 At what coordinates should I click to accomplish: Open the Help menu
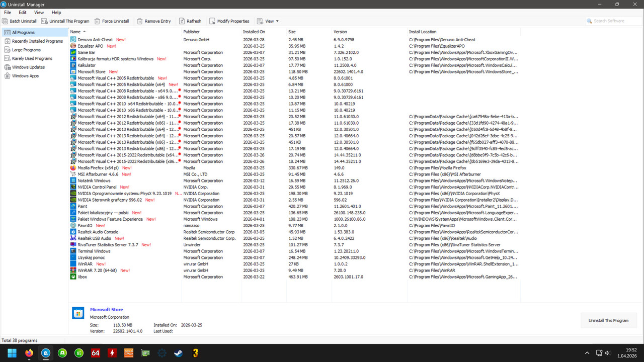coord(56,12)
